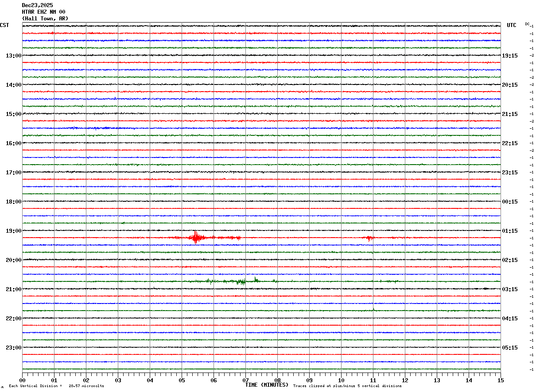Click the 14:00 CST time label
Image resolution: width=536 pixels, height=392 pixels.
point(13,85)
